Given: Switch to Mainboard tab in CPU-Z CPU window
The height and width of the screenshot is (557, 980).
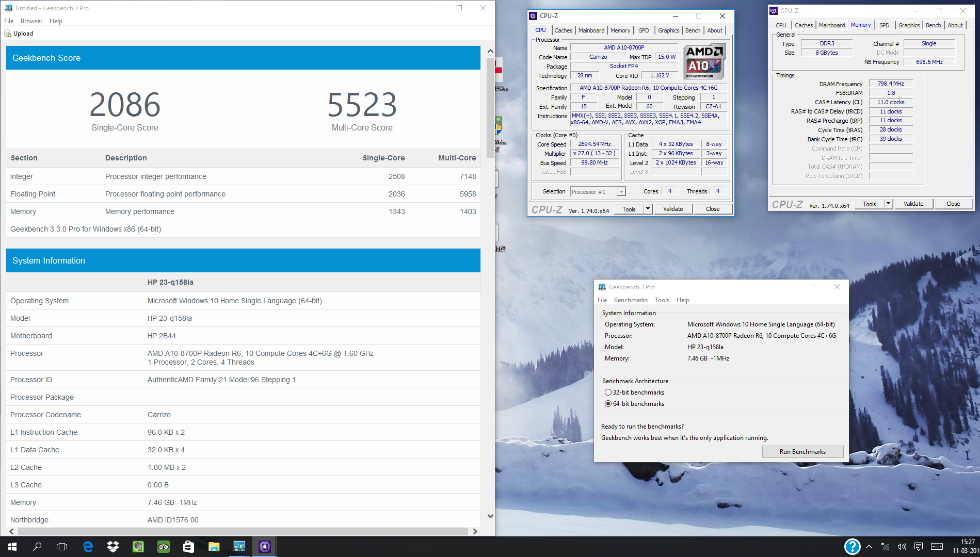Looking at the screenshot, I should pyautogui.click(x=591, y=30).
